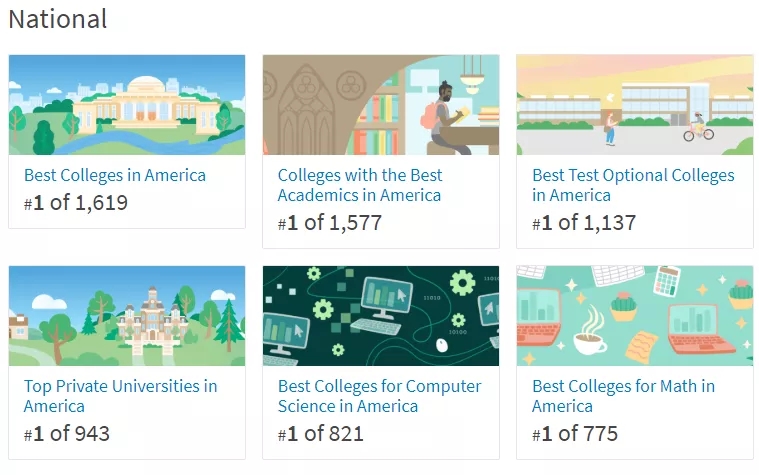Viewport: 759px width, 475px height.
Task: Open the dark green Computer Science thumbnail
Action: point(381,316)
